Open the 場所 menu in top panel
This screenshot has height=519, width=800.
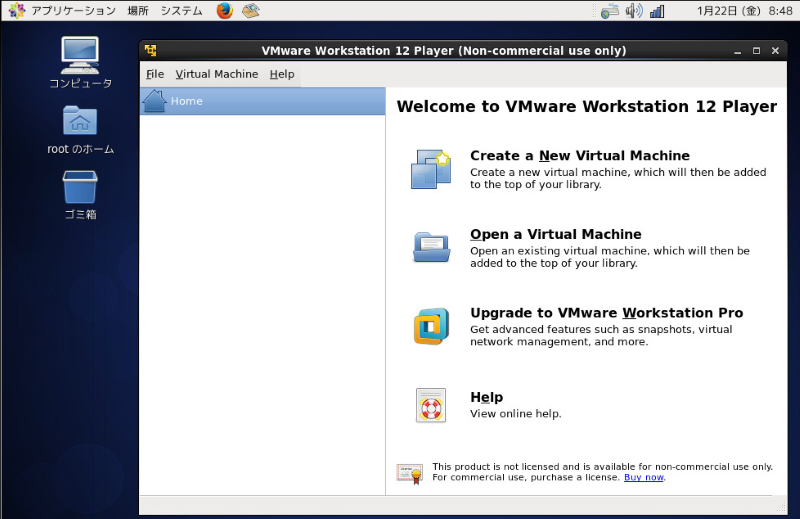click(x=138, y=11)
